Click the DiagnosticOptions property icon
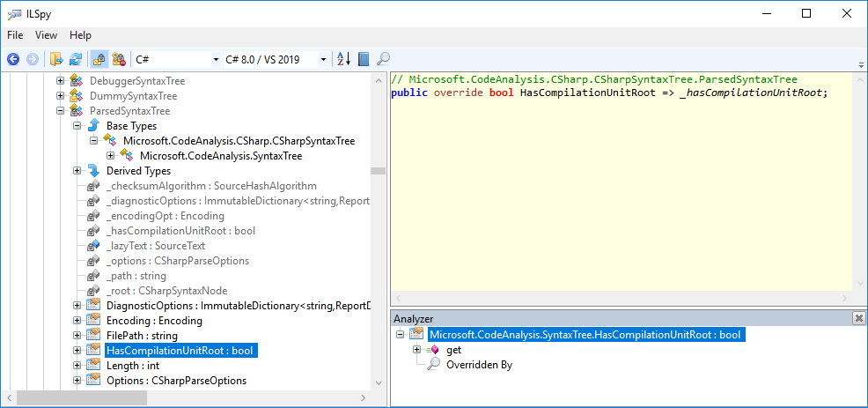The height and width of the screenshot is (408, 868). 93,306
